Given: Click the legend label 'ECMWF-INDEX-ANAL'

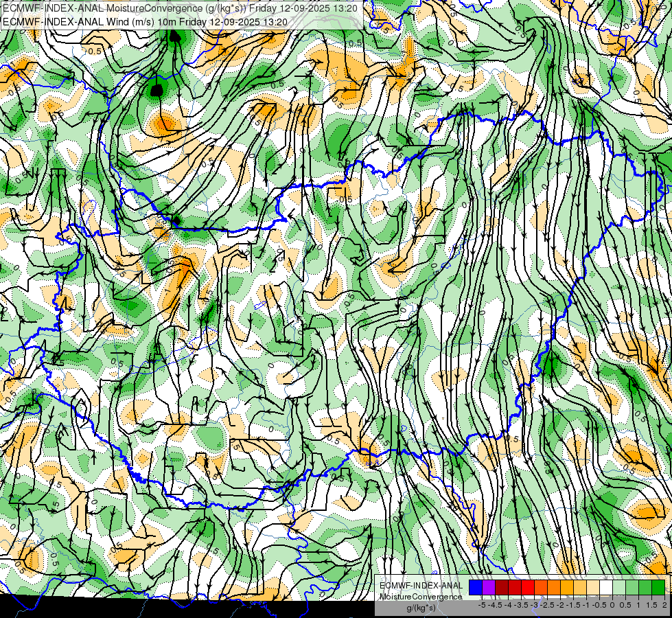Looking at the screenshot, I should point(421,586).
